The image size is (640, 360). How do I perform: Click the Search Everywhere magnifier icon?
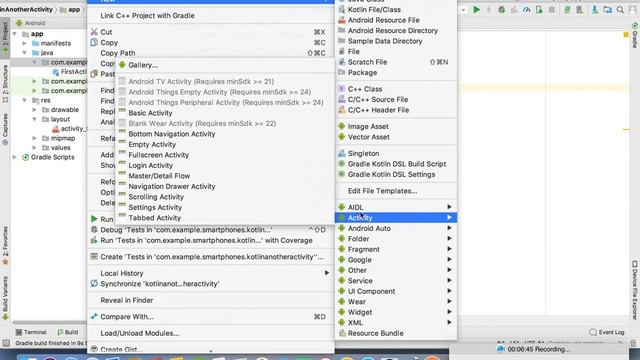(x=620, y=10)
